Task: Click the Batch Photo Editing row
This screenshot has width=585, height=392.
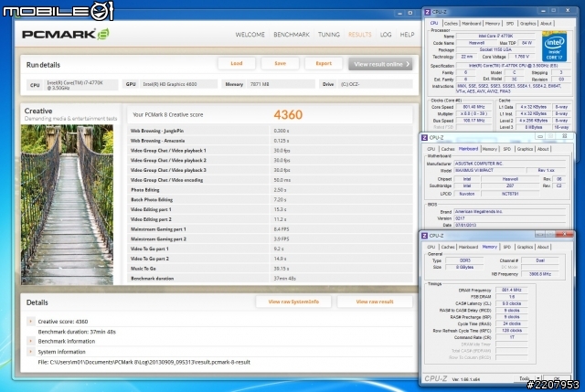Action: 271,199
